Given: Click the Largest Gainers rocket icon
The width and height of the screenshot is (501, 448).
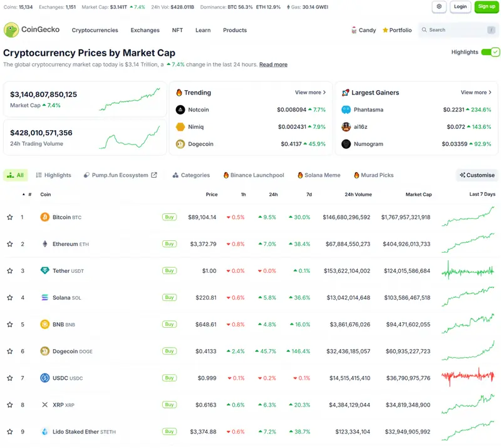Looking at the screenshot, I should coord(346,93).
